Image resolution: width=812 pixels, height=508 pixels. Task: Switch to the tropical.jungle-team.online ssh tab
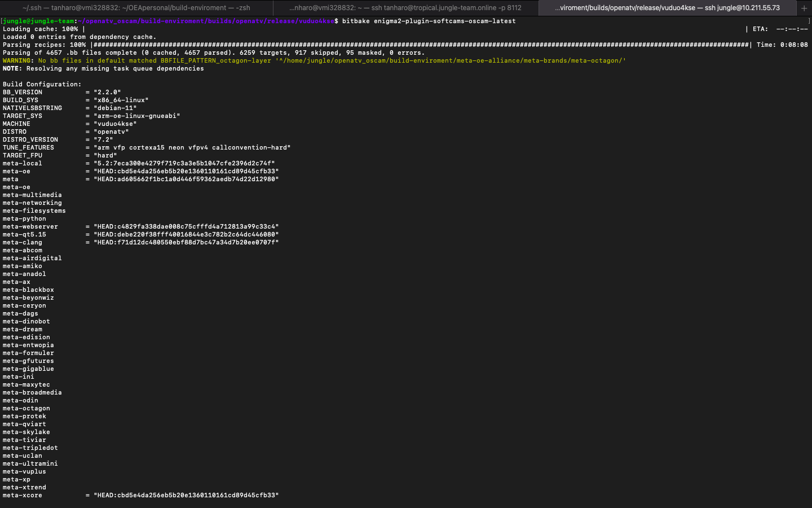point(405,8)
